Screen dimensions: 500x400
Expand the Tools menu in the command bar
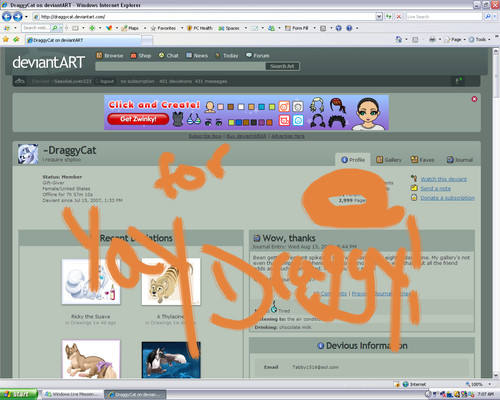[x=480, y=39]
